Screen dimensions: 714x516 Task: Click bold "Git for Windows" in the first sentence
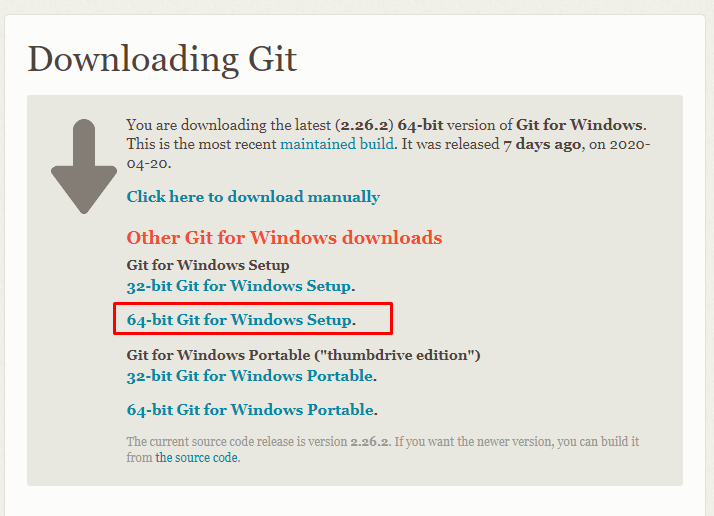pos(579,125)
